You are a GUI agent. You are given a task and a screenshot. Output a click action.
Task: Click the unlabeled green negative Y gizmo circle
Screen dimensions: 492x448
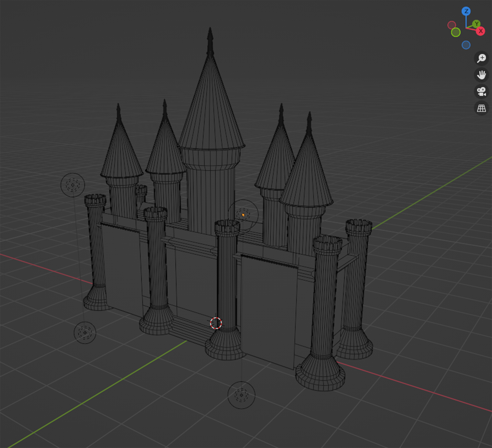click(456, 33)
